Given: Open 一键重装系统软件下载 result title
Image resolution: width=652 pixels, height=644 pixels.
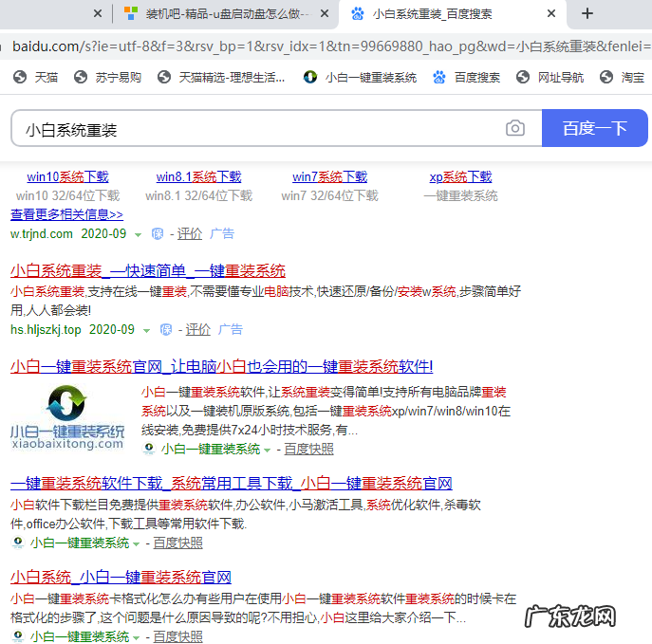Looking at the screenshot, I should [232, 483].
